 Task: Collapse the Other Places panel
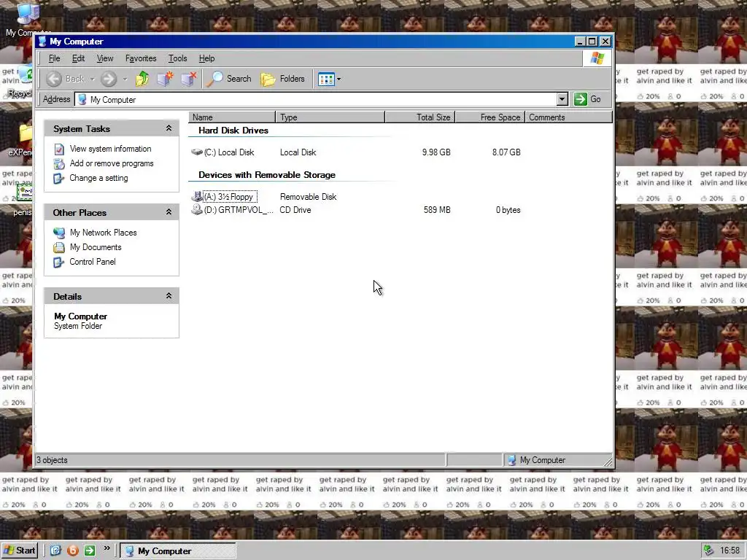tap(169, 212)
